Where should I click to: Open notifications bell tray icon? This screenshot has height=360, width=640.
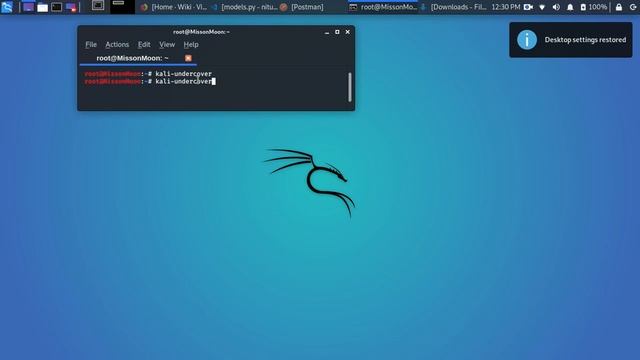(x=570, y=7)
